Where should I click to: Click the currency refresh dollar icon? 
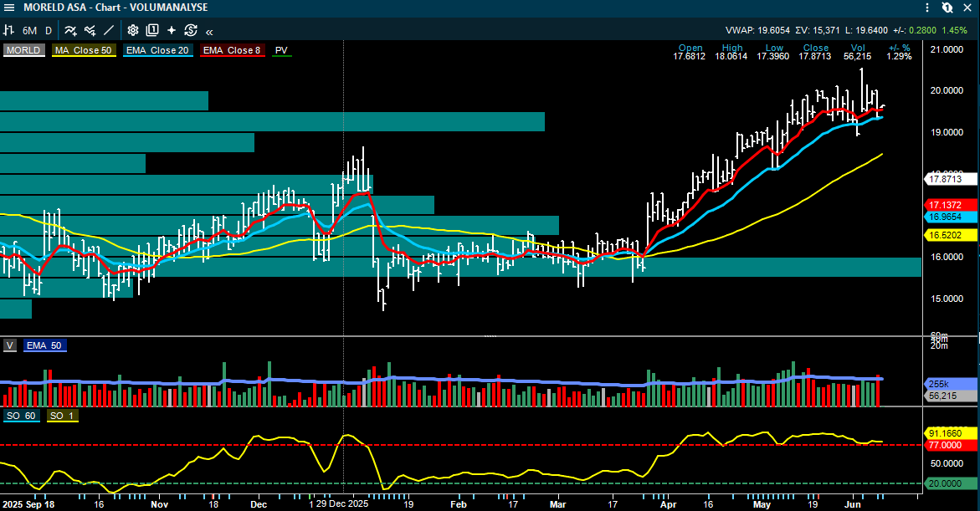pyautogui.click(x=191, y=30)
